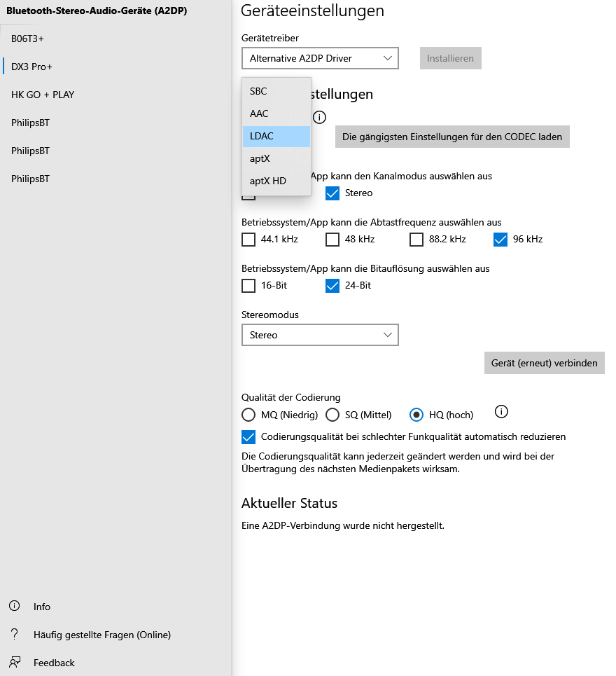Viewport: 616px width, 676px height.
Task: Select the HK GO + PLAY device
Action: coord(115,95)
